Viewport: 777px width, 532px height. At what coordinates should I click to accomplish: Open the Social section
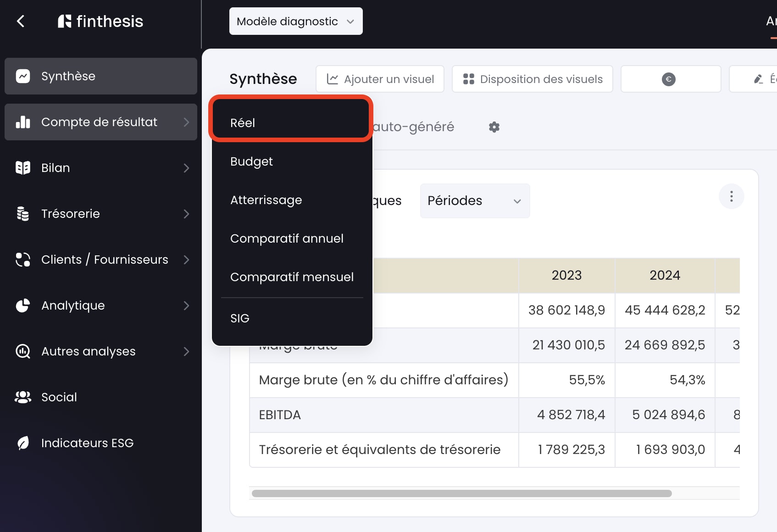[x=101, y=397]
